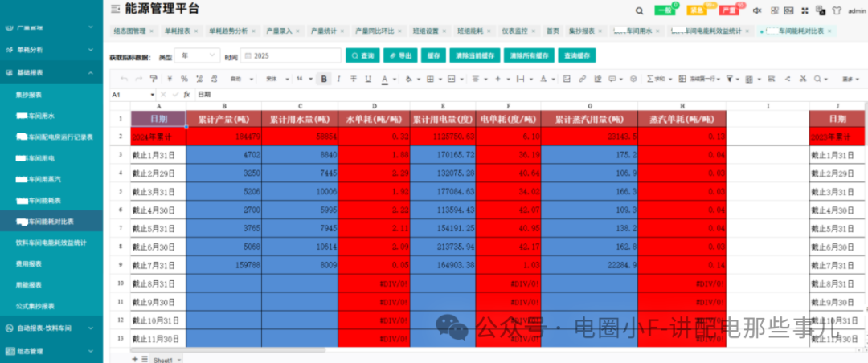Enter fullscreen with the four-arrows icon
The width and height of the screenshot is (868, 363).
[805, 10]
